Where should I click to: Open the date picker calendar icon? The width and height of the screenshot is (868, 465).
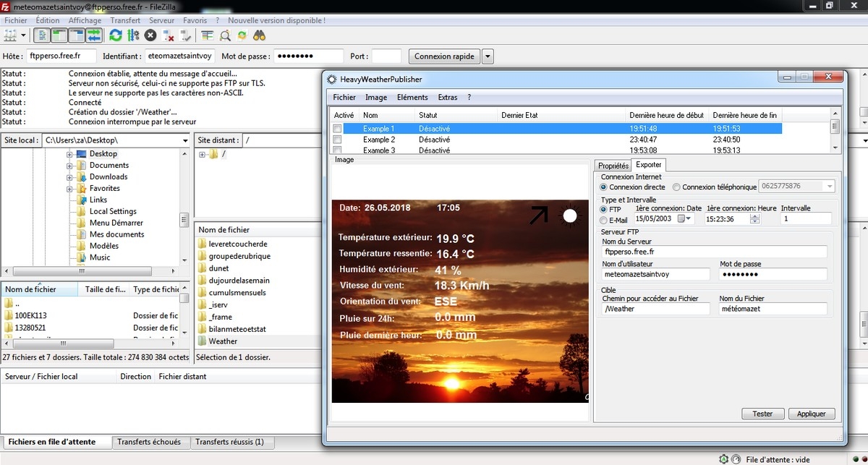(x=684, y=219)
